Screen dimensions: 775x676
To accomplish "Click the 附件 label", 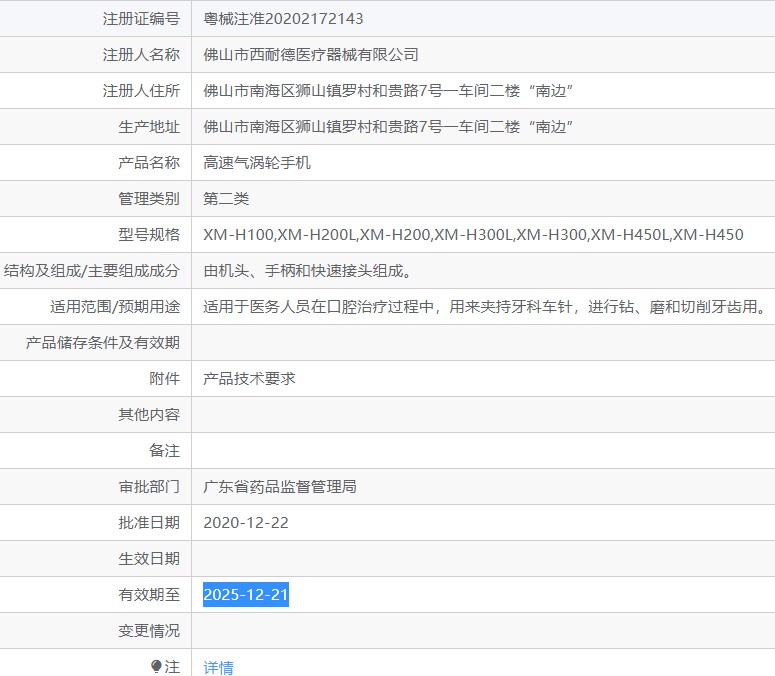I will point(164,379).
